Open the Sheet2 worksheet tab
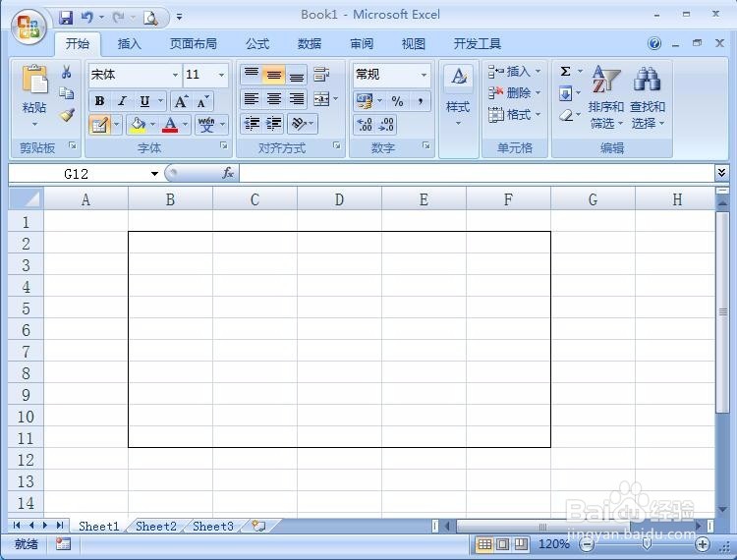The width and height of the screenshot is (737, 560). click(x=155, y=527)
